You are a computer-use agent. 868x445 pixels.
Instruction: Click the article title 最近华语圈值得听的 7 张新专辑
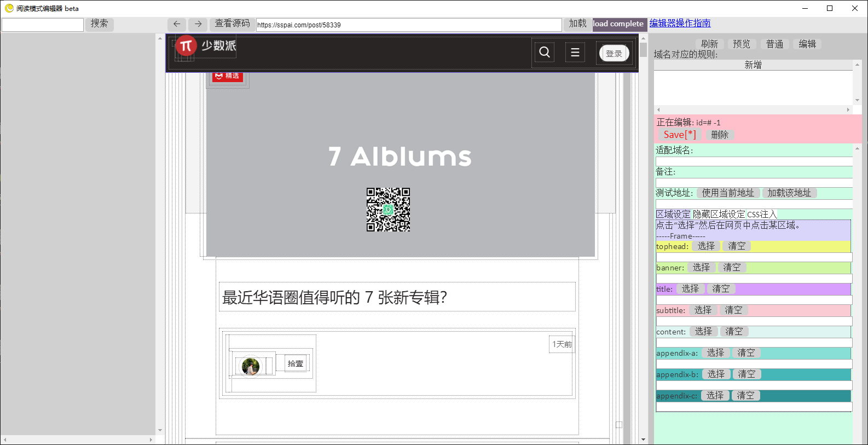click(334, 297)
